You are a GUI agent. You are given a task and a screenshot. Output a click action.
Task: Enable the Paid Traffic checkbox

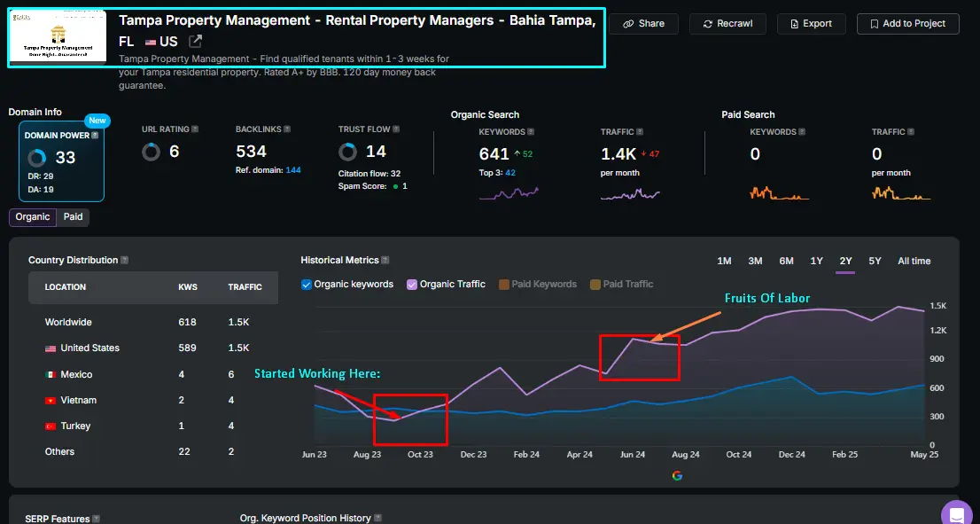pos(595,285)
